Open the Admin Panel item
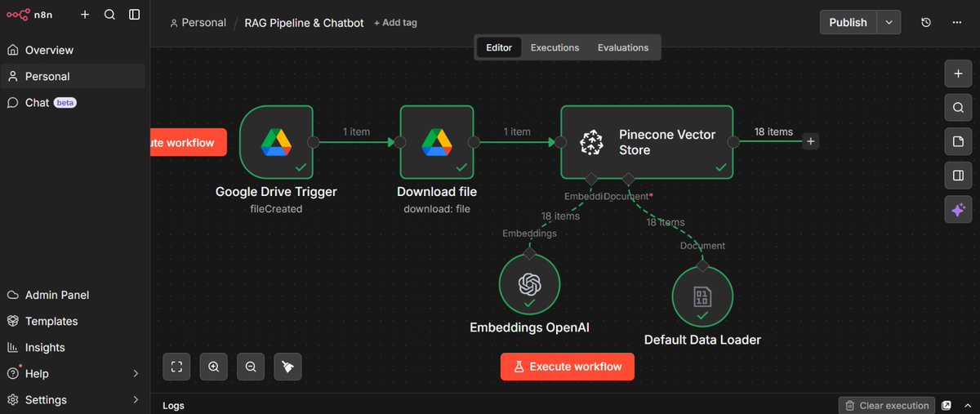Screen dimensions: 980x414 click(74, 295)
